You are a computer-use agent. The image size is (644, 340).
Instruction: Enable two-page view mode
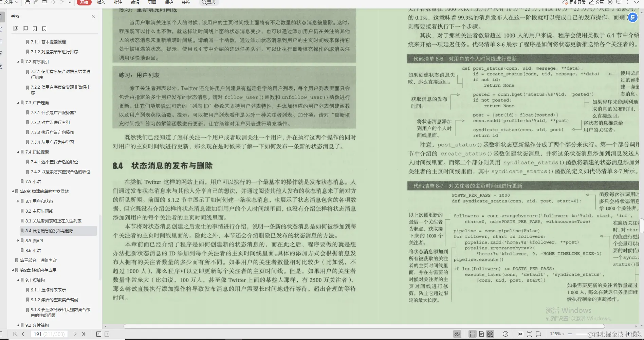[490, 334]
